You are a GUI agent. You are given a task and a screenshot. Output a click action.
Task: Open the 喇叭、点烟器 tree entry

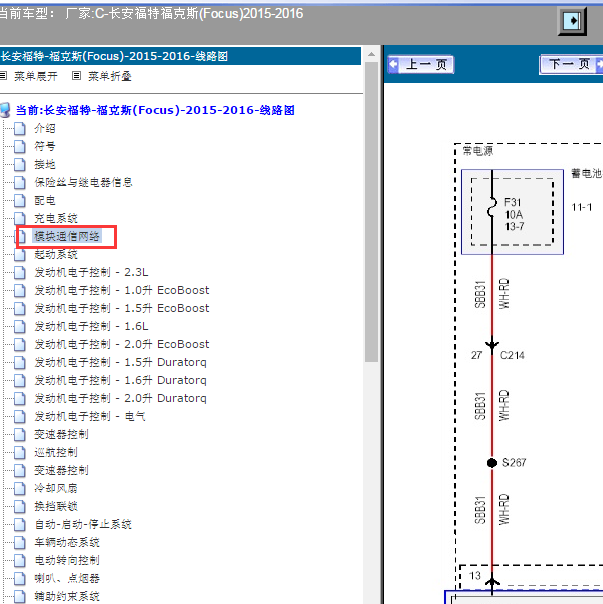(x=67, y=578)
